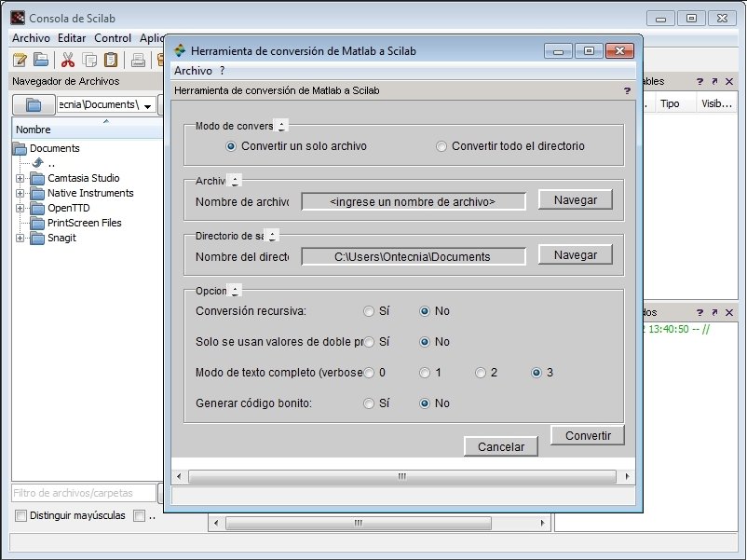Click Navegar button for file name
The height and width of the screenshot is (560, 747).
576,200
